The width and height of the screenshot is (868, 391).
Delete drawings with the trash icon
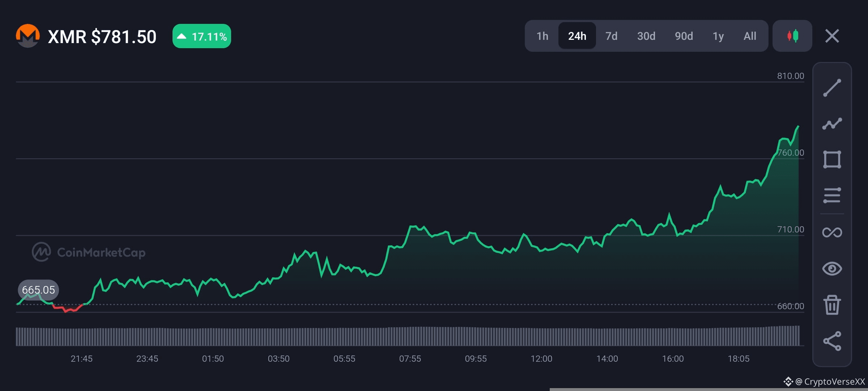[832, 305]
